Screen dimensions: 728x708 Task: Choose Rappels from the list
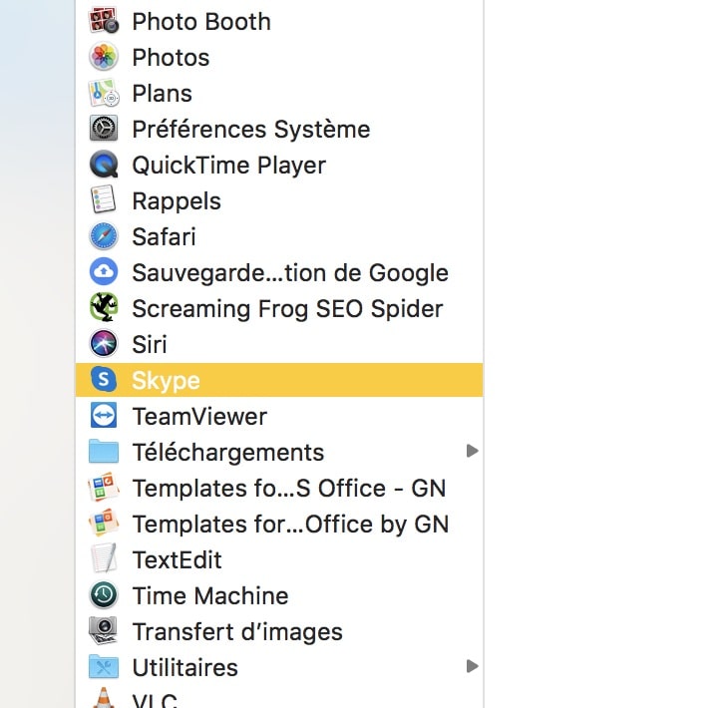[x=176, y=200]
